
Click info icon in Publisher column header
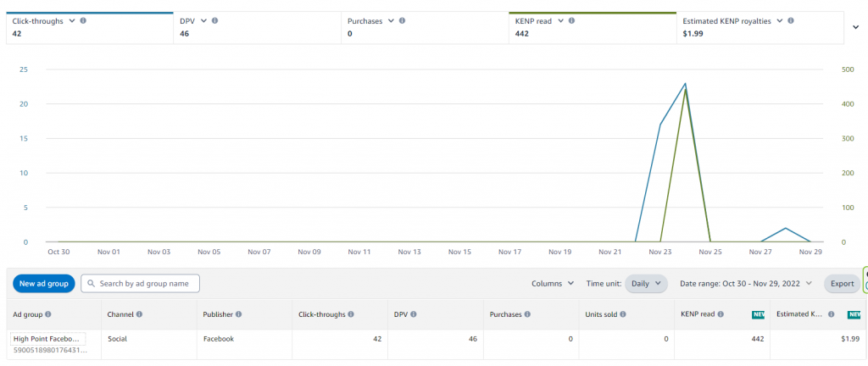pyautogui.click(x=239, y=314)
